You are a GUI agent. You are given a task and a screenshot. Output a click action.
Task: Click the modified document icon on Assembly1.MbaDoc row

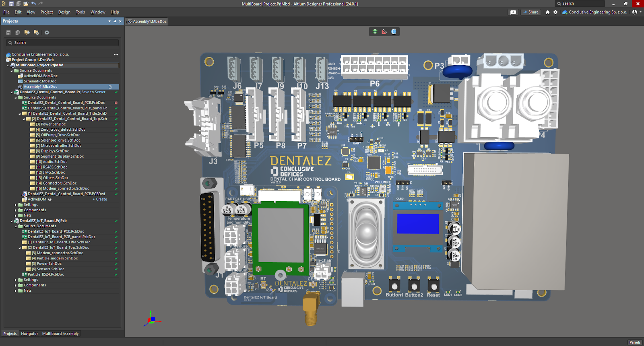point(110,86)
